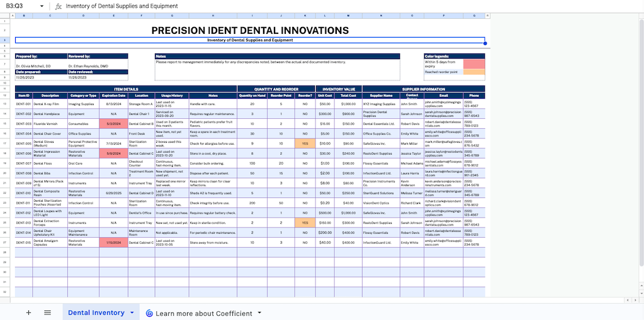The image size is (644, 320).
Task: Select the Supplier Information header cell
Action: 423,89
